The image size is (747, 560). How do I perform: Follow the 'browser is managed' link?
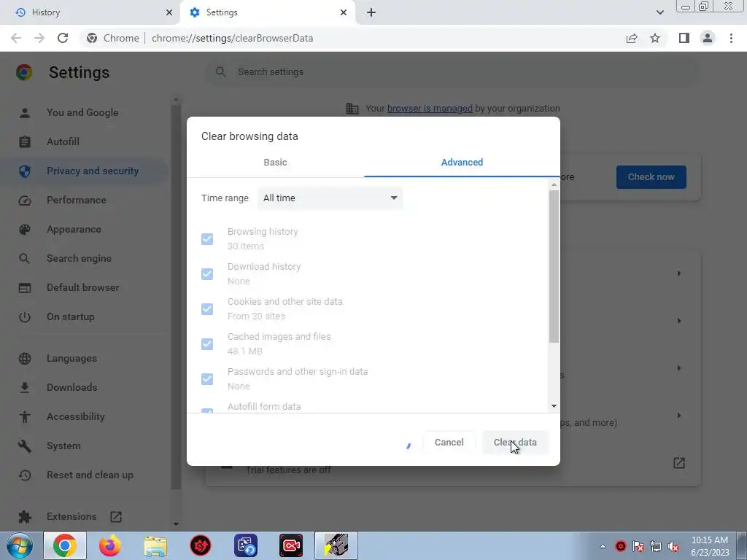(x=430, y=109)
